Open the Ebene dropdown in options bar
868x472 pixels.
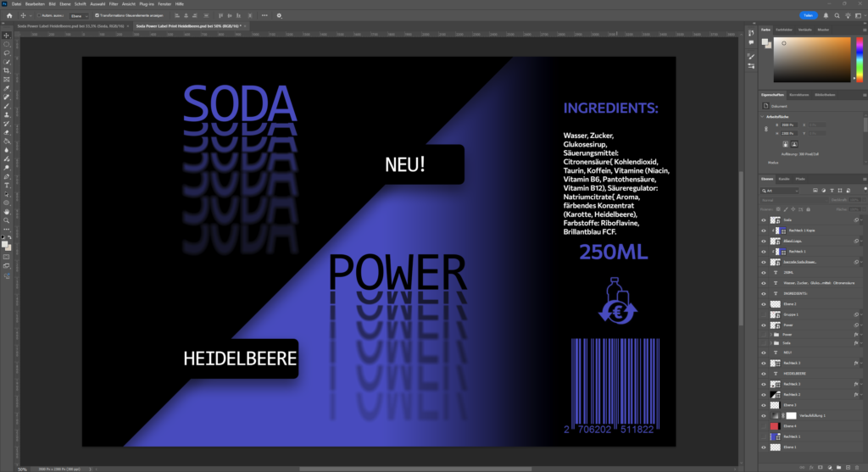click(x=78, y=15)
